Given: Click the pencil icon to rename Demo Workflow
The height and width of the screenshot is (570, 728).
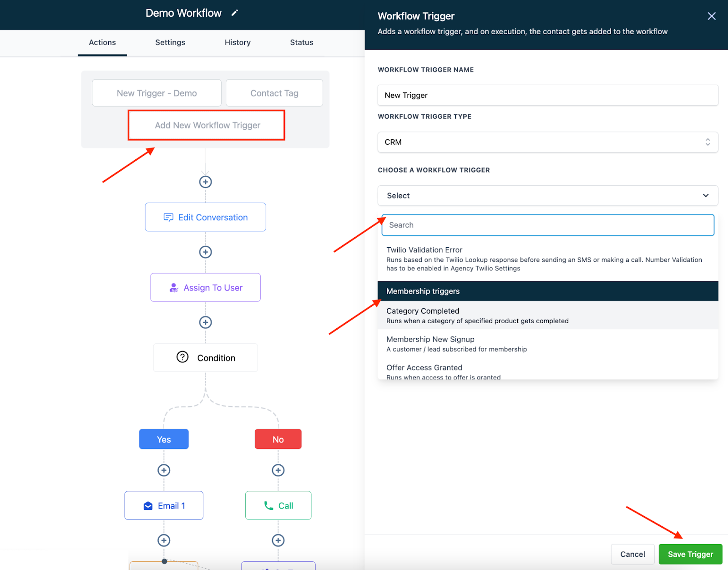Looking at the screenshot, I should tap(234, 13).
